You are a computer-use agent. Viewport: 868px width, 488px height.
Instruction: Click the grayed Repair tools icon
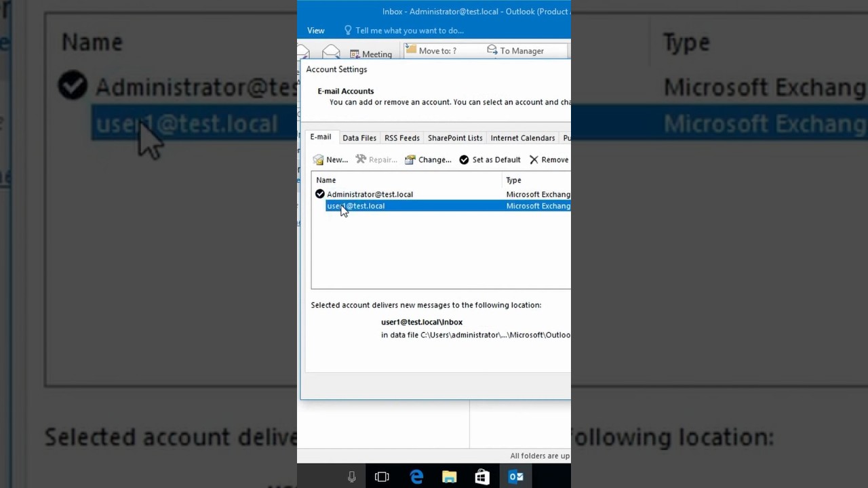pos(361,159)
